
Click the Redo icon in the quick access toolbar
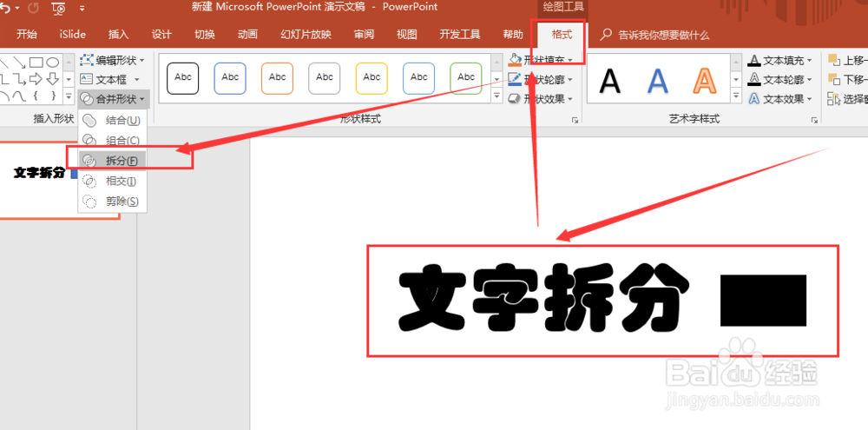[33, 8]
